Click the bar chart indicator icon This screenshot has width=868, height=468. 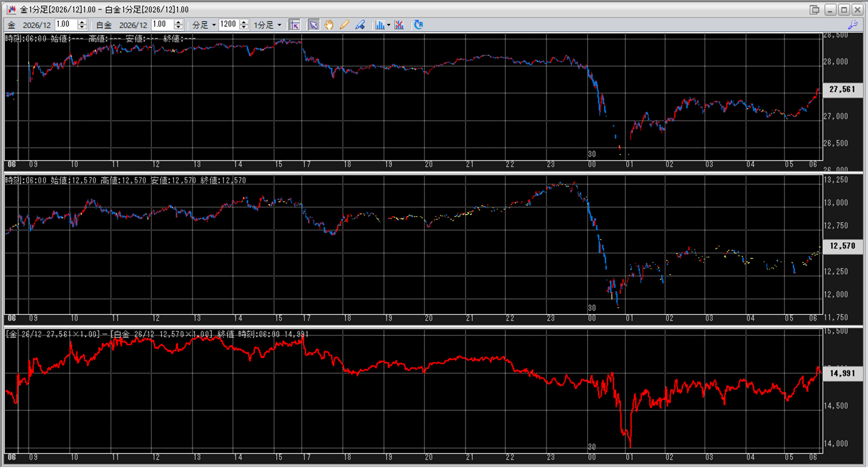pos(380,25)
